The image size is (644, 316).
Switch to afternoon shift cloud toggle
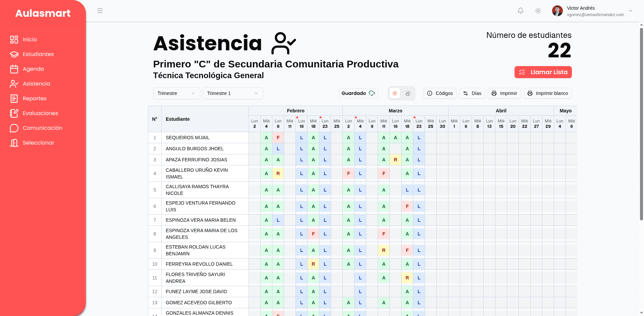(x=408, y=93)
